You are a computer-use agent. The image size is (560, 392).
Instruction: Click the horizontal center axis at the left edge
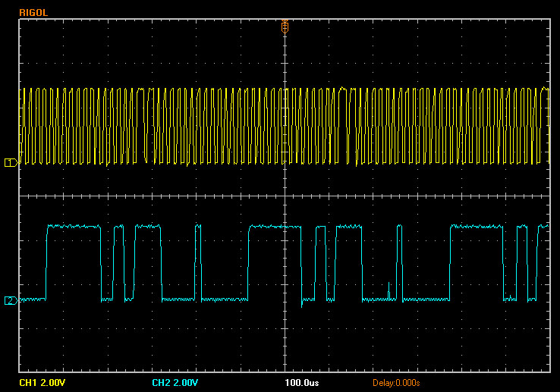point(24,196)
